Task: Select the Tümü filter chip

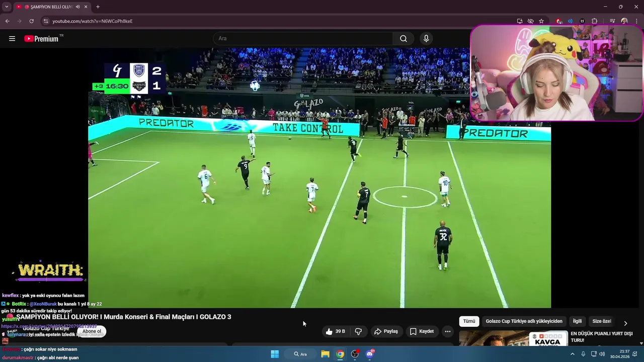Action: pos(469,321)
